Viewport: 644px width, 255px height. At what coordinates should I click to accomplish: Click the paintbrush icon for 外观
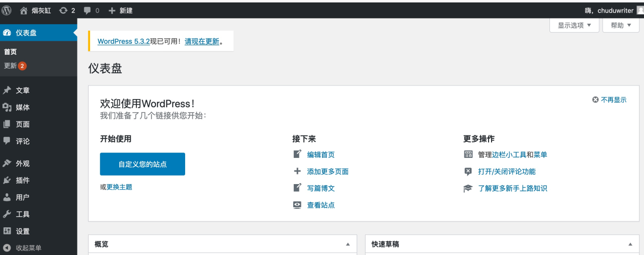click(7, 163)
